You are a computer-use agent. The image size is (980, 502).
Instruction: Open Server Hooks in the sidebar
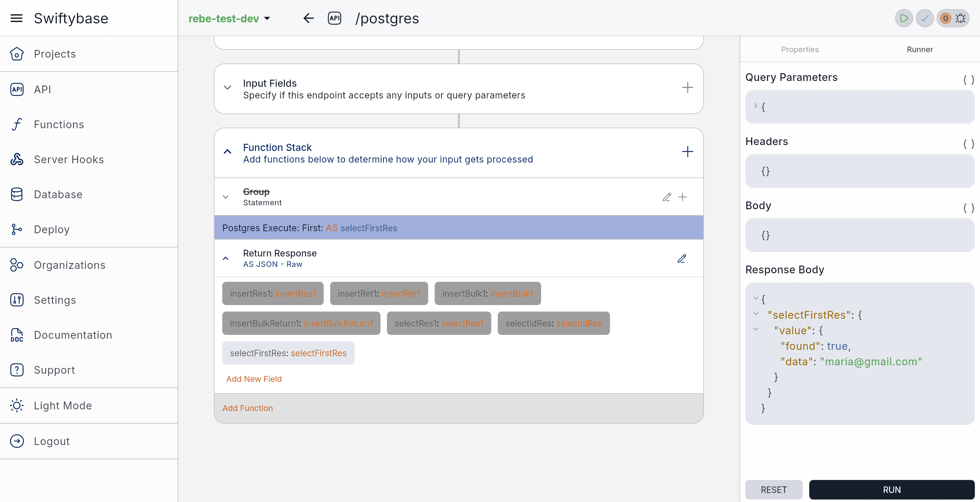coord(69,159)
